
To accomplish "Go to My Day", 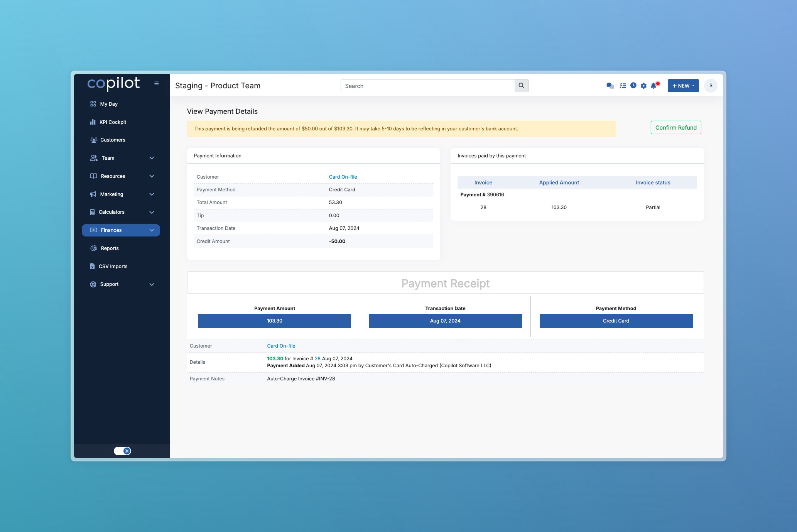I will [x=109, y=104].
